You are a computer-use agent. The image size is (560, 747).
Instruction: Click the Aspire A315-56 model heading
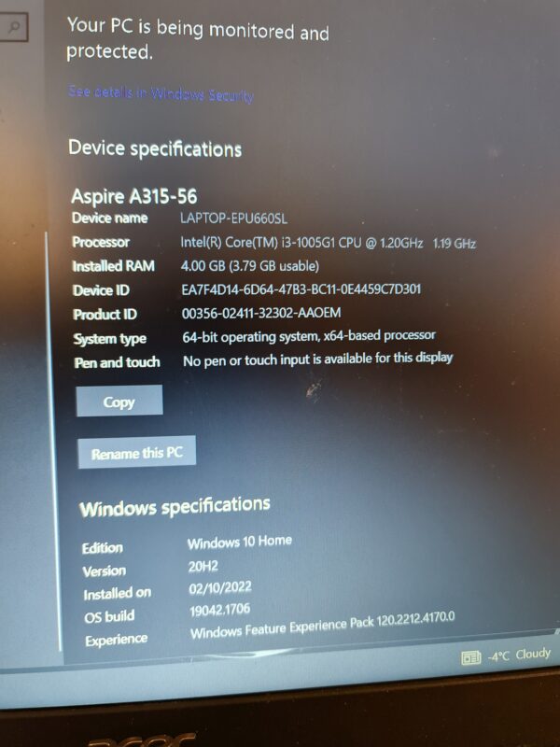(x=133, y=196)
